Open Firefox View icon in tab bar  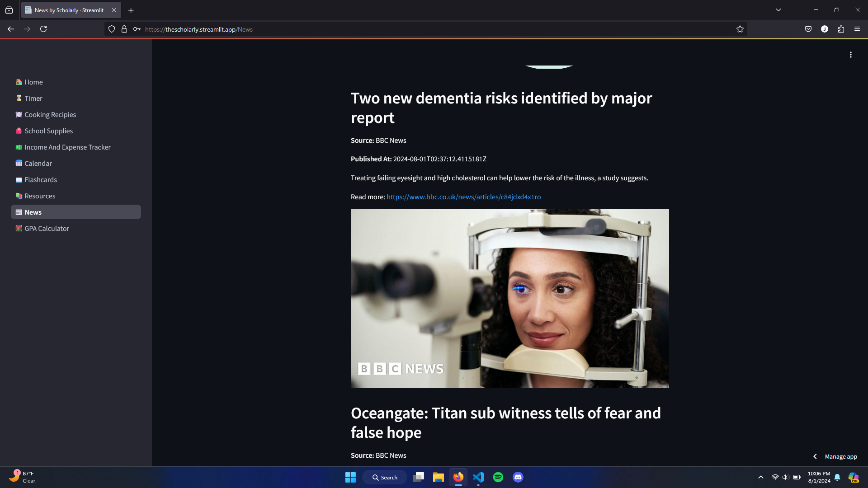tap(9, 10)
